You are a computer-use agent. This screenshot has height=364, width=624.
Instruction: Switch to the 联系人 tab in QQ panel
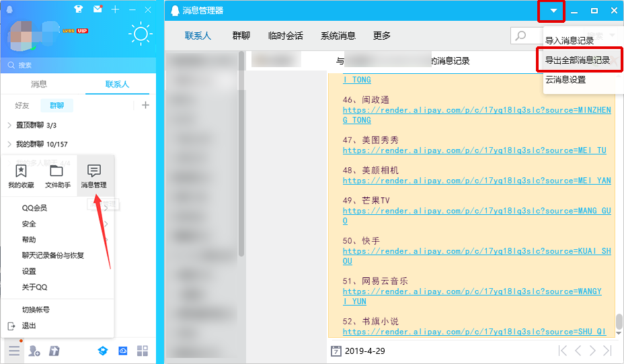pos(117,84)
